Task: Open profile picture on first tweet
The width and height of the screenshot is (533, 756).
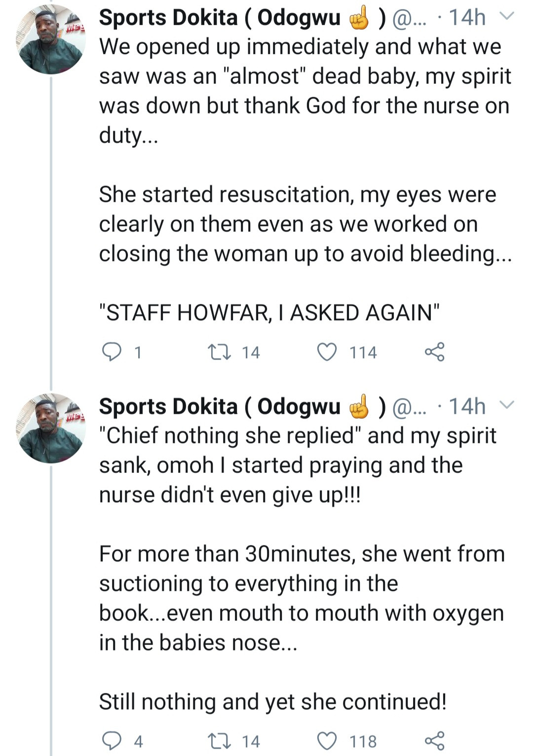Action: [51, 39]
